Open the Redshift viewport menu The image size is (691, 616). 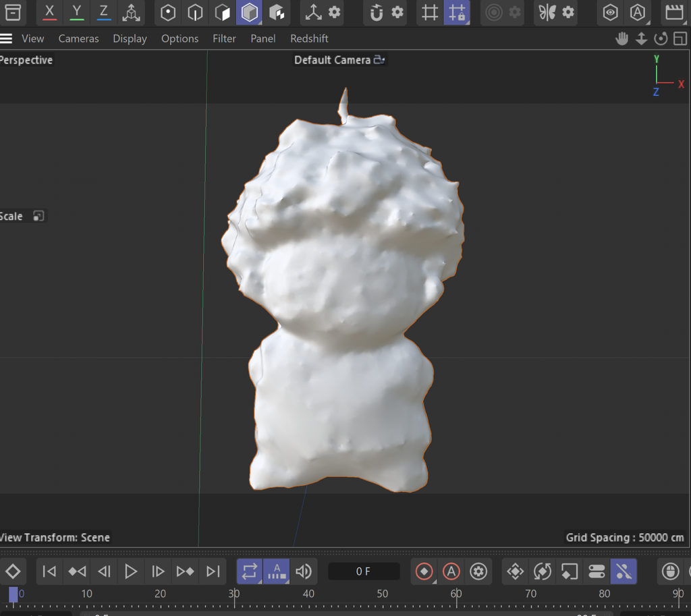click(x=309, y=38)
